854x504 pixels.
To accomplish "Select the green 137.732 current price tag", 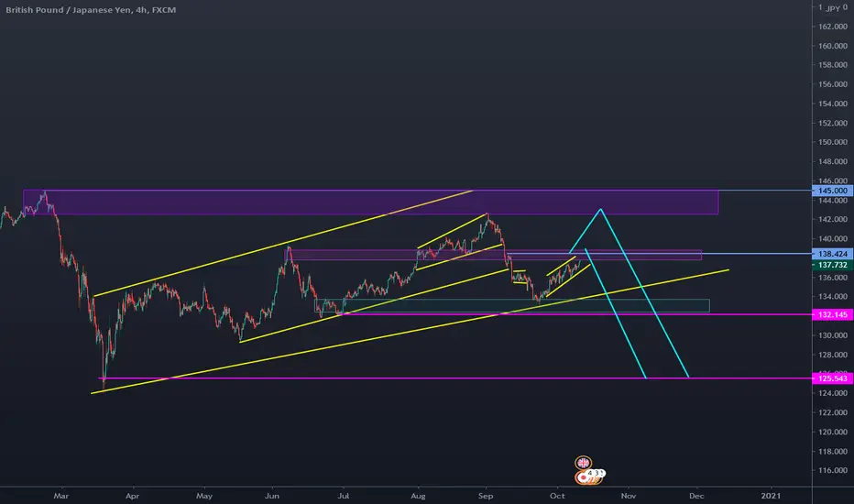I will point(832,265).
